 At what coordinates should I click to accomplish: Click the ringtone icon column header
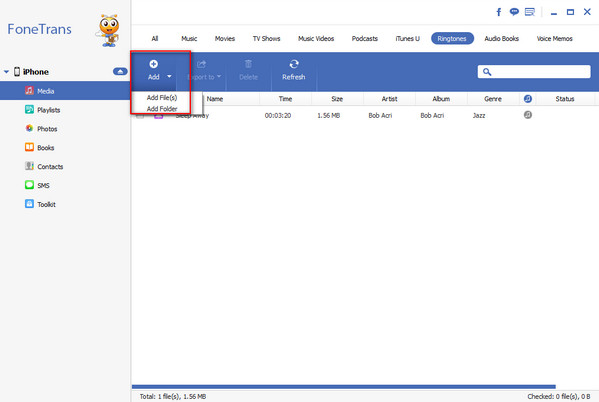point(528,99)
